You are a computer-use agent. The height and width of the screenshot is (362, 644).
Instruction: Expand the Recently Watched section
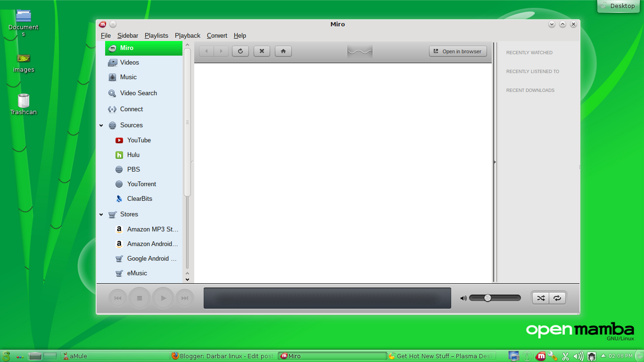coord(529,52)
